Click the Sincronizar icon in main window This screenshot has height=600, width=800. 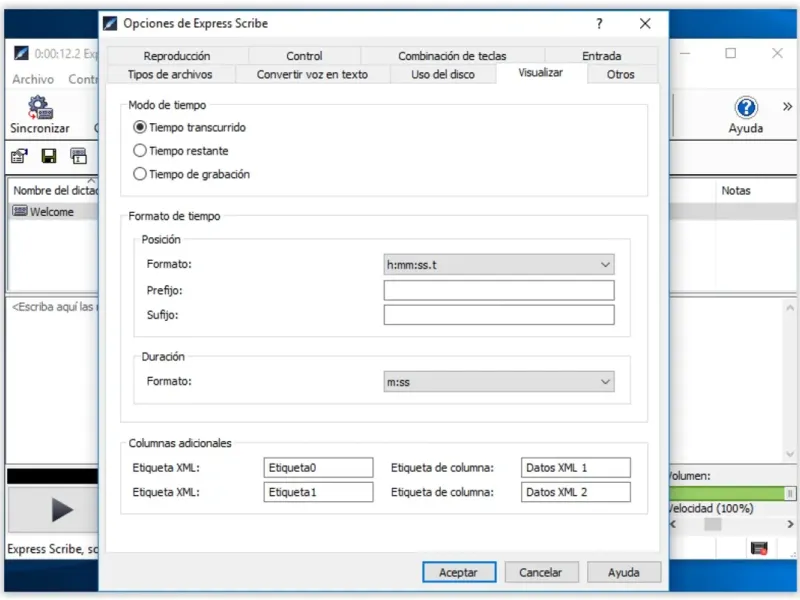click(41, 107)
